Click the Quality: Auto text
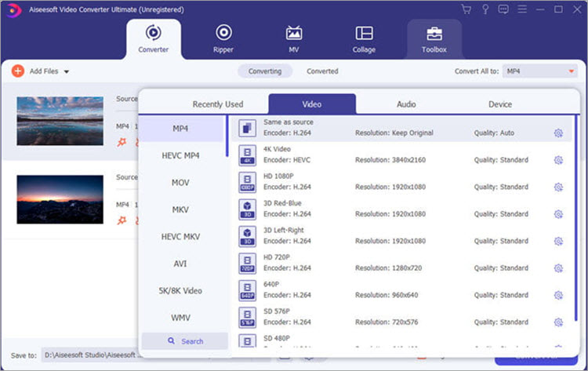This screenshot has height=371, width=588. click(494, 133)
